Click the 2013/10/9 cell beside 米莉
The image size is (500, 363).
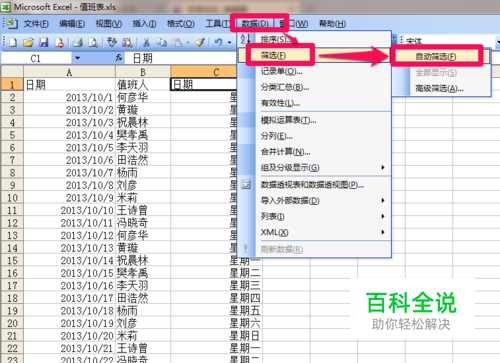(x=69, y=198)
